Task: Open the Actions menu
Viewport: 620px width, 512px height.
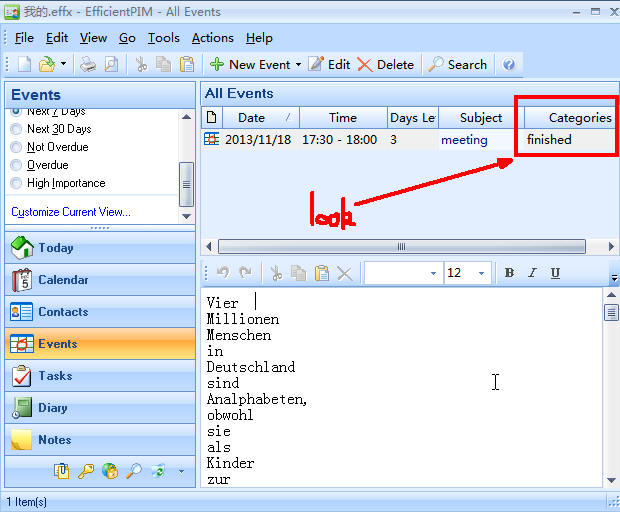Action: (212, 38)
